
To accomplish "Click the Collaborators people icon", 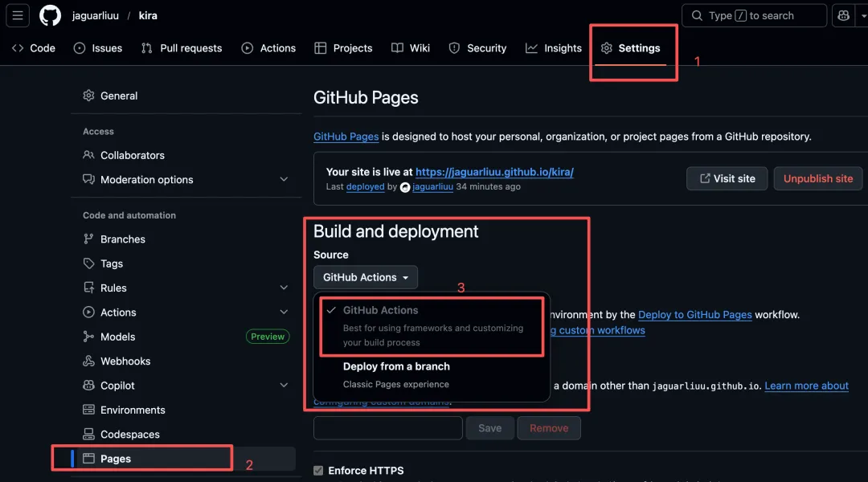I will coord(88,155).
